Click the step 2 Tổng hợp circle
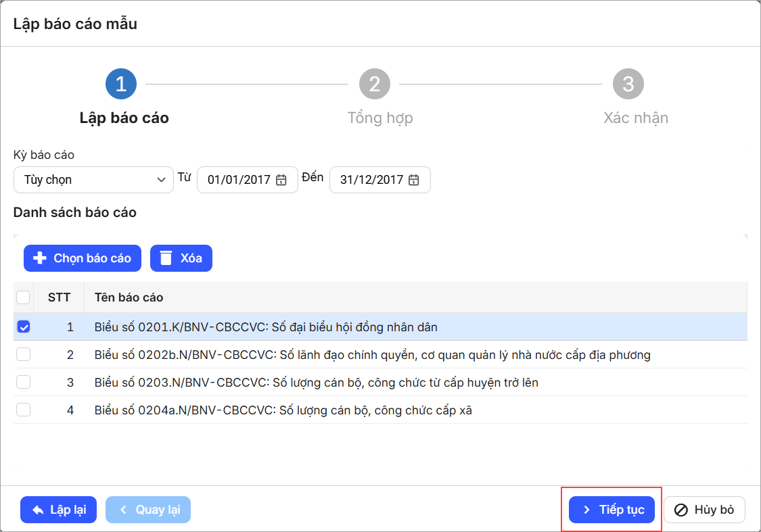The image size is (761, 532). click(374, 84)
